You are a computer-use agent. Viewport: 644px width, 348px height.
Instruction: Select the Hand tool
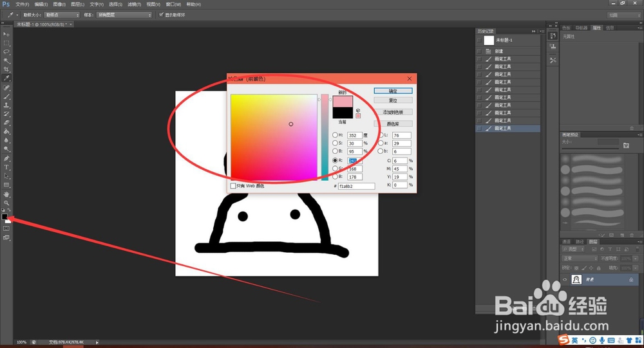(x=6, y=194)
